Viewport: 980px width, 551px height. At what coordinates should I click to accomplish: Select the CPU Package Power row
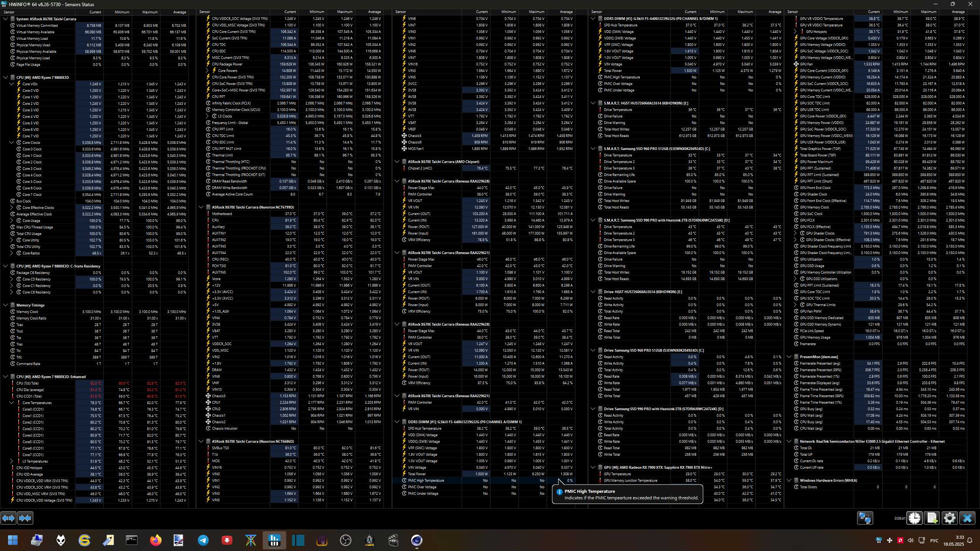(x=227, y=64)
